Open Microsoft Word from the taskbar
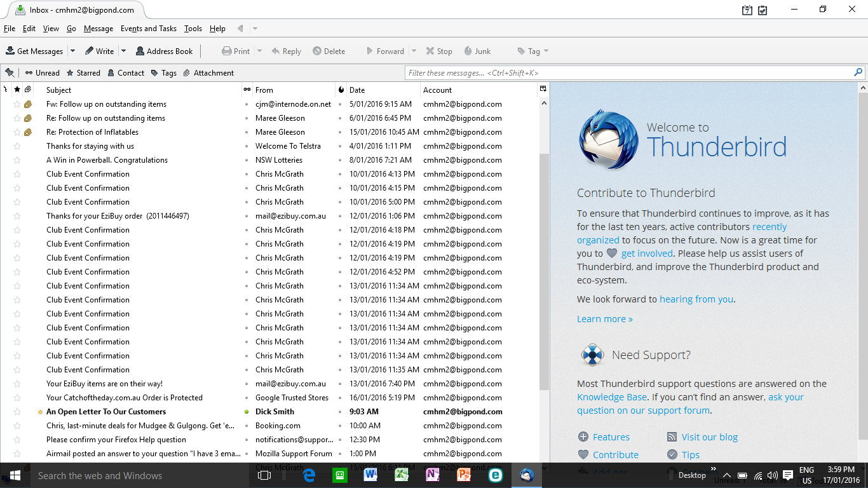This screenshot has height=488, width=868. (x=370, y=475)
